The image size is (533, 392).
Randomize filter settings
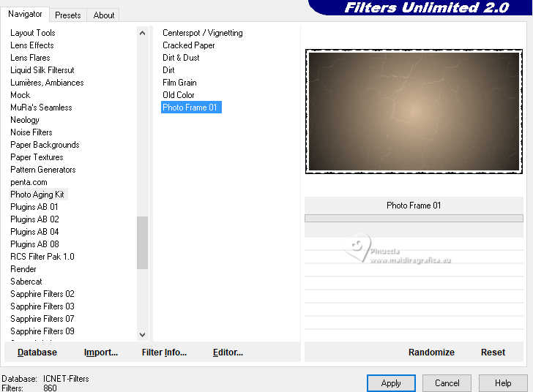[431, 353]
